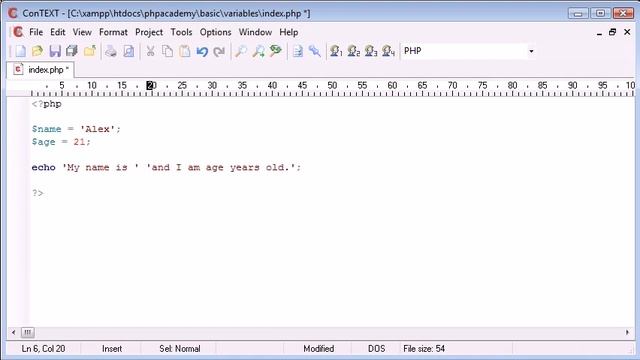The width and height of the screenshot is (640, 360).
Task: Open the Help menu
Action: click(x=289, y=32)
